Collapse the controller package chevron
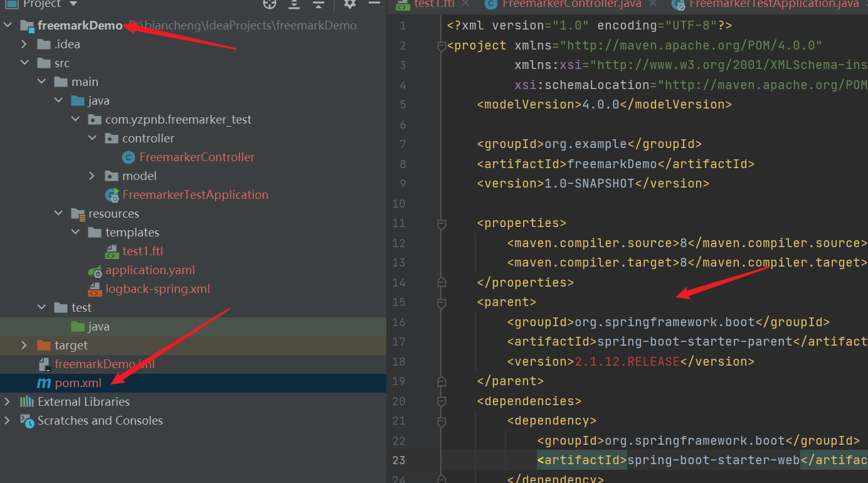This screenshot has width=868, height=483. coord(92,139)
